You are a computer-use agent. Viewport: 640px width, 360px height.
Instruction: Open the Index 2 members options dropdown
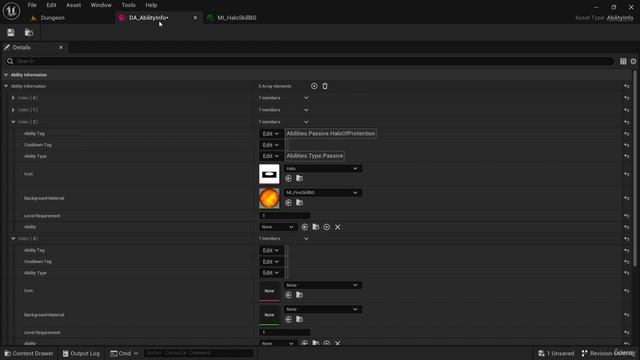point(306,122)
